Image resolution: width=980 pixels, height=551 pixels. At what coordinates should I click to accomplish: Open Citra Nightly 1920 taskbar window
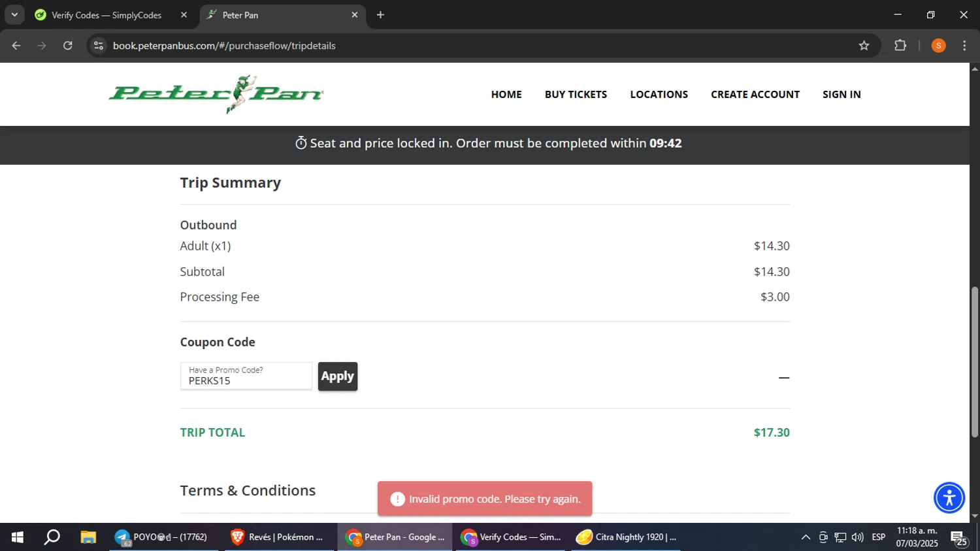pos(626,537)
